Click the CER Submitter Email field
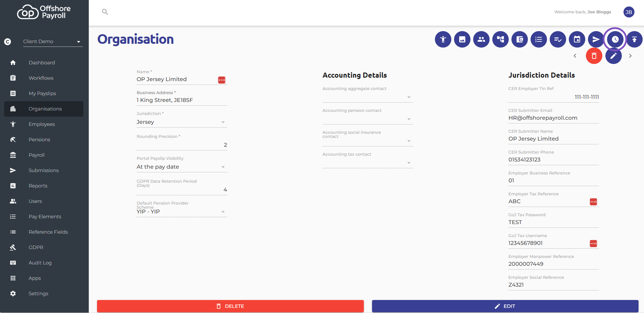This screenshot has width=644, height=313. click(553, 118)
